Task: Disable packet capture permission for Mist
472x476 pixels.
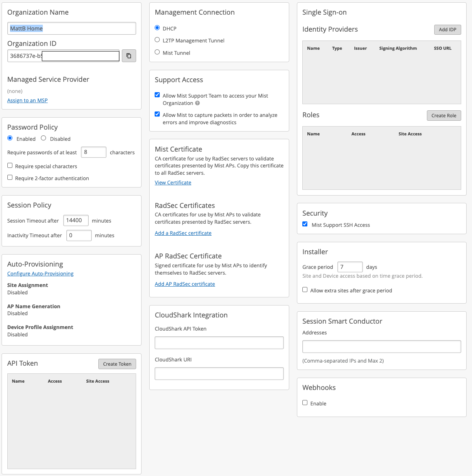Action: (x=157, y=114)
